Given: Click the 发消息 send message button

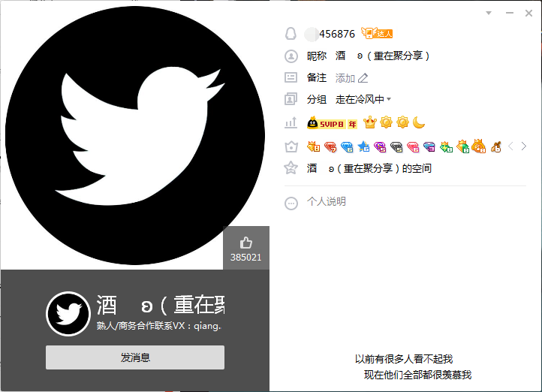Looking at the screenshot, I should pos(135,357).
